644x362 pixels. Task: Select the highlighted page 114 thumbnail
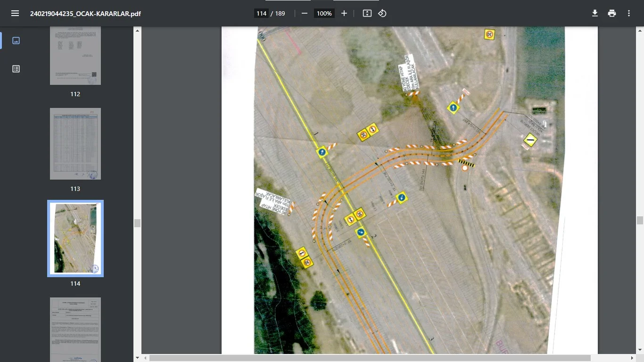[75, 239]
